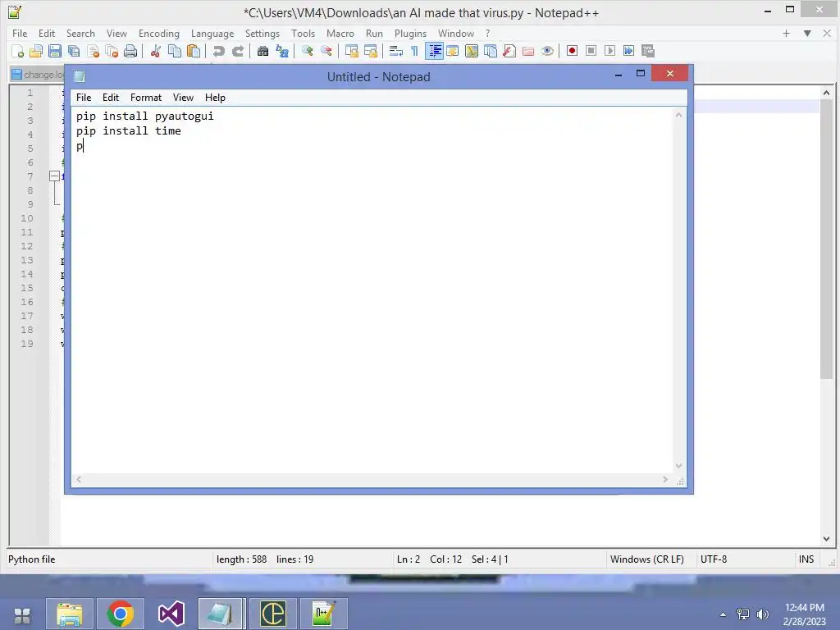This screenshot has width=840, height=630.
Task: Open the Edit menu in Notepad
Action: [x=111, y=98]
